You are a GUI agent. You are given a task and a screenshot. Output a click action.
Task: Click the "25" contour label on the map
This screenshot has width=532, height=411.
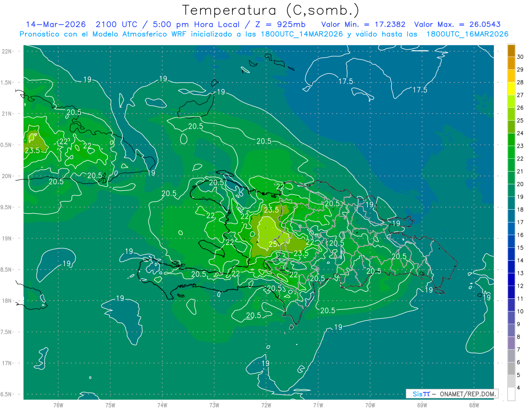274,245
